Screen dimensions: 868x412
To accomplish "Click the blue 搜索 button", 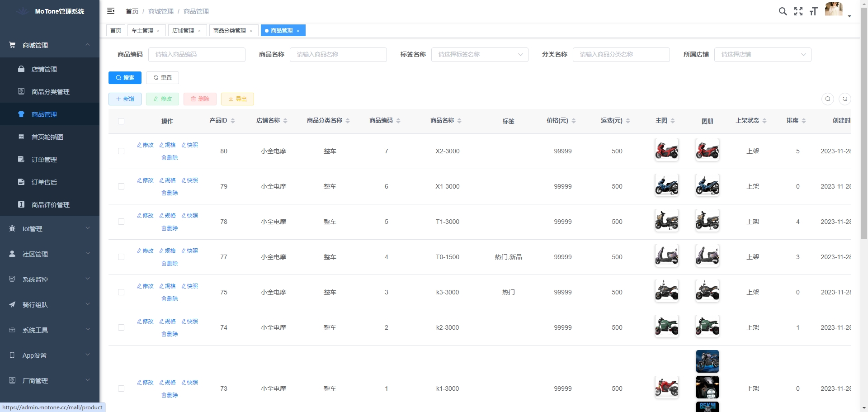I will [125, 78].
